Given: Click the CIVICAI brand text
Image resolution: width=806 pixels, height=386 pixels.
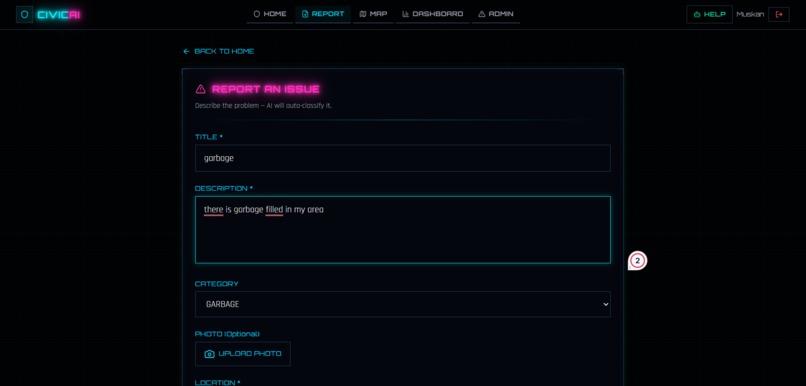Looking at the screenshot, I should tap(59, 14).
